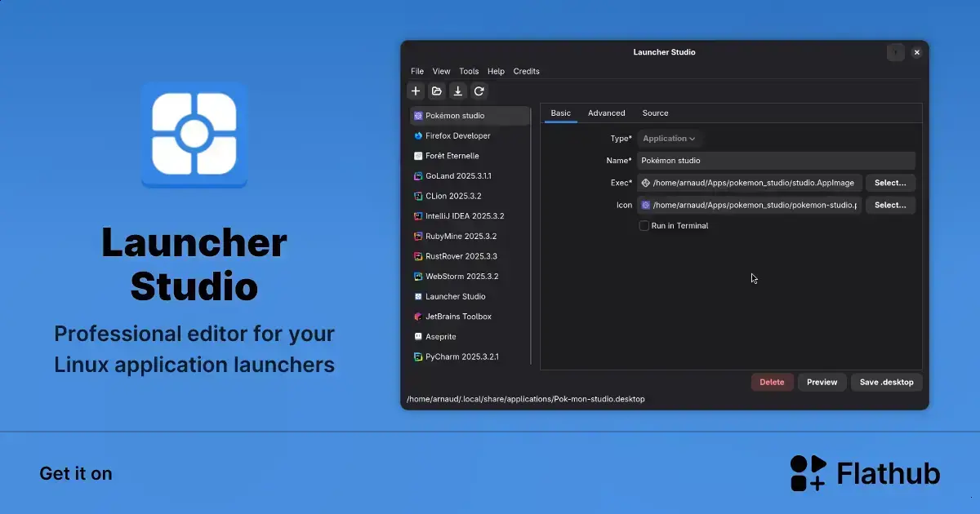This screenshot has width=980, height=514.
Task: Click the launcher list scrollbar
Action: click(531, 235)
